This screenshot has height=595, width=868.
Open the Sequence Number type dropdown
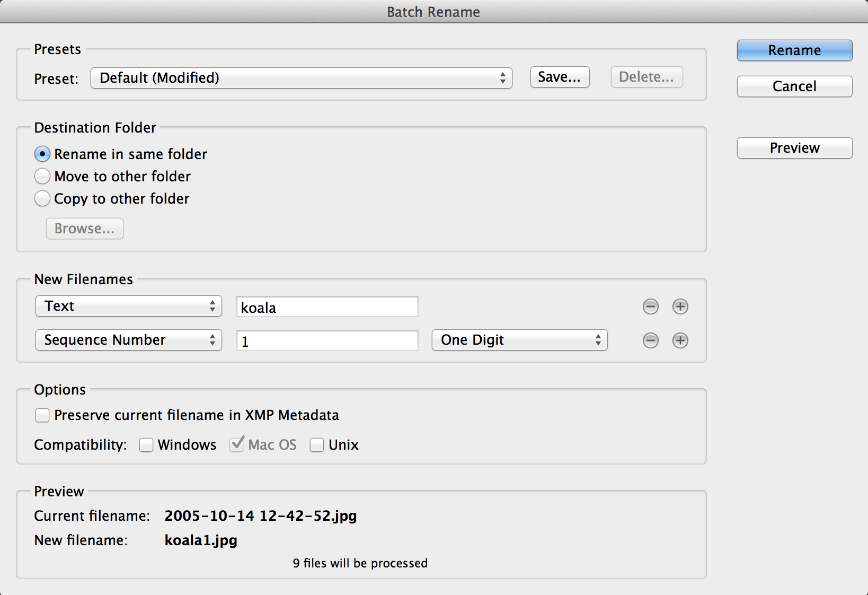(x=128, y=340)
